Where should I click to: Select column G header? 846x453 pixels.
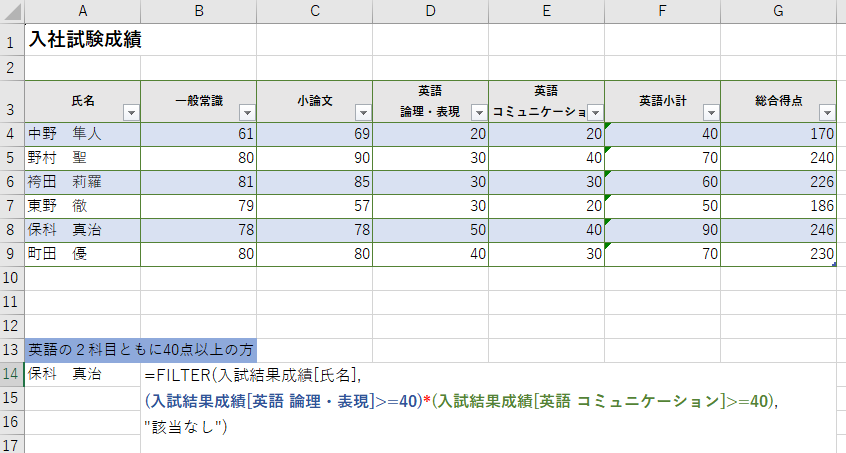779,11
